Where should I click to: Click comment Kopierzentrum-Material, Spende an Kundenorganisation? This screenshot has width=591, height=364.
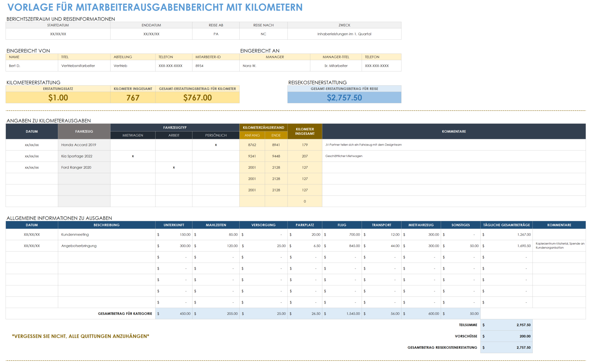[559, 246]
